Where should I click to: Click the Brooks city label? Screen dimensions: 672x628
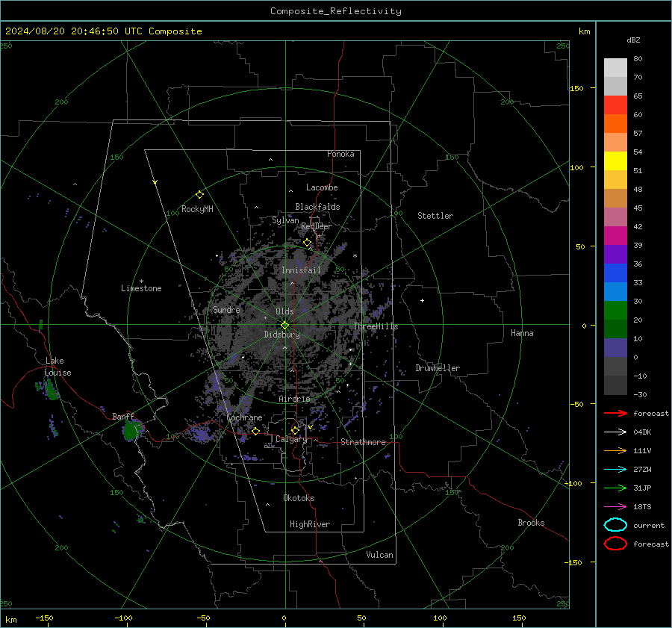click(531, 523)
